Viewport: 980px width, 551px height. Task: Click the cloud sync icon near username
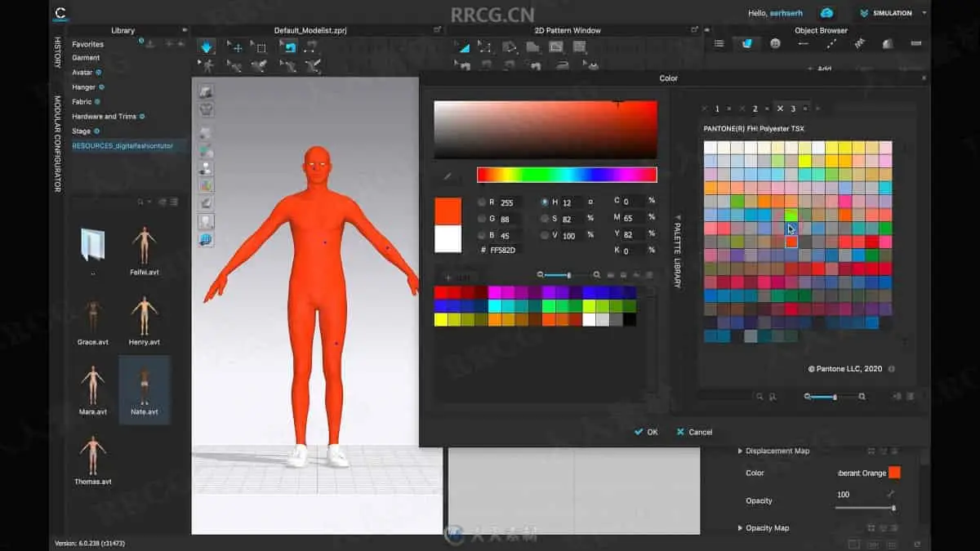point(827,13)
